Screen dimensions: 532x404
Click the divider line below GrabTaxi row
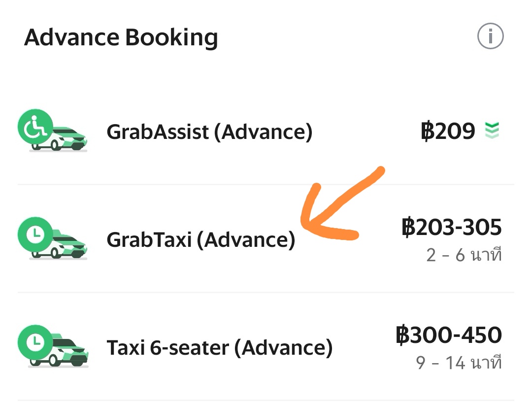click(x=266, y=292)
